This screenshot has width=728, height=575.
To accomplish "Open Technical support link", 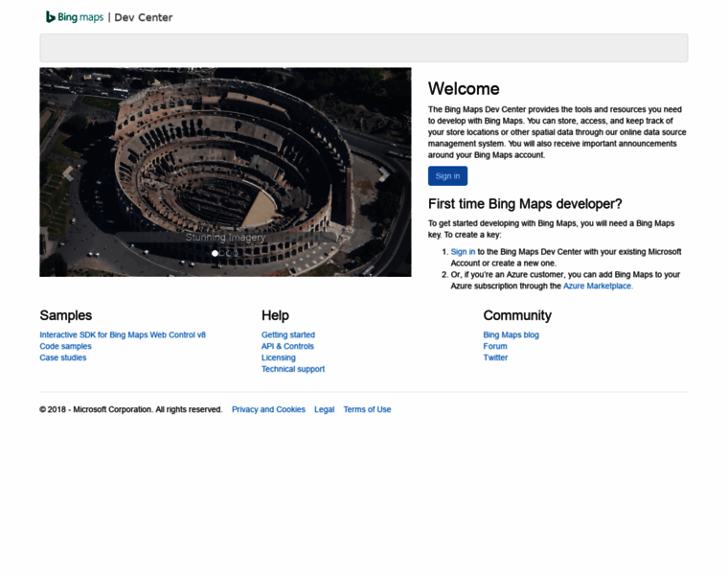I will pos(292,370).
